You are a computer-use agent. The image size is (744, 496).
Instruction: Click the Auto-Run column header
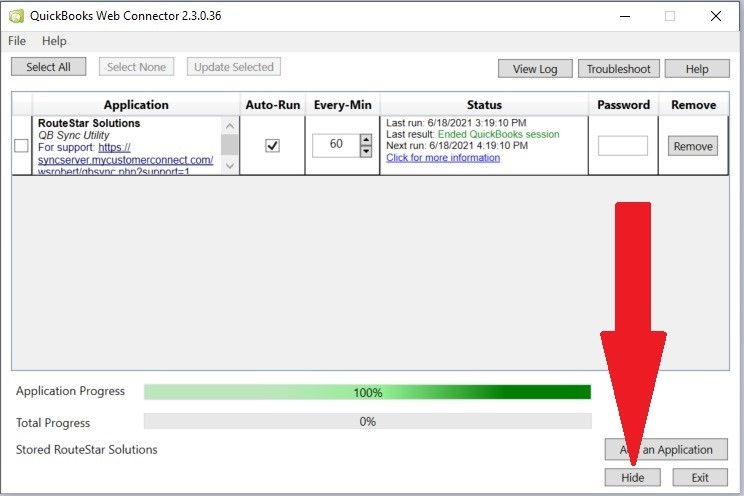[x=272, y=104]
